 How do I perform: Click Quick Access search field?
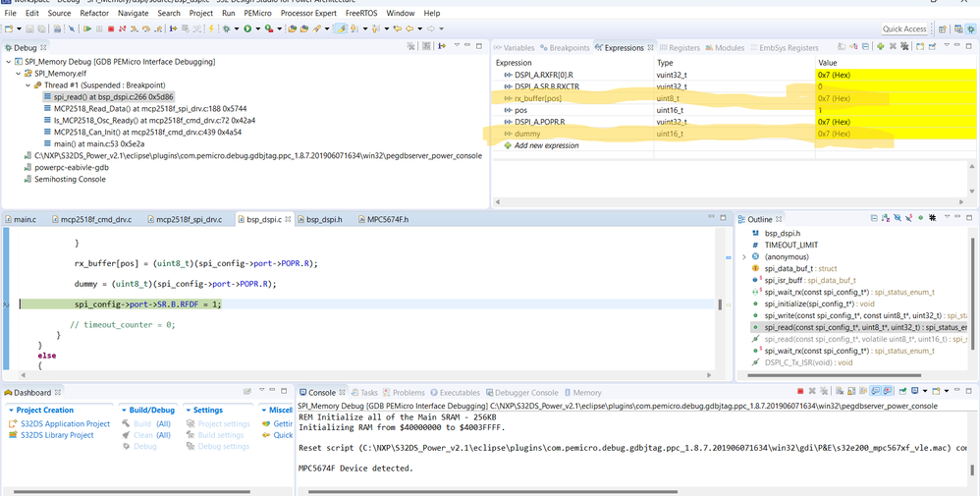[904, 28]
